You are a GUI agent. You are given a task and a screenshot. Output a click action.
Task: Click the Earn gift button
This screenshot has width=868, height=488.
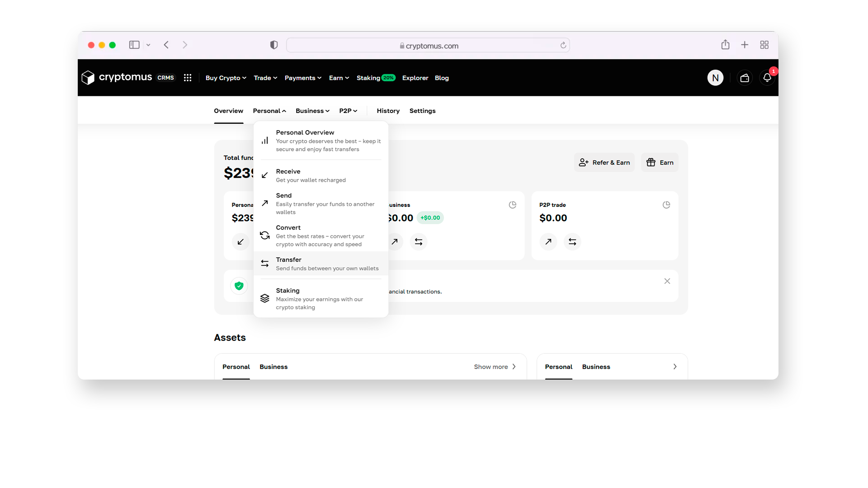(x=660, y=162)
